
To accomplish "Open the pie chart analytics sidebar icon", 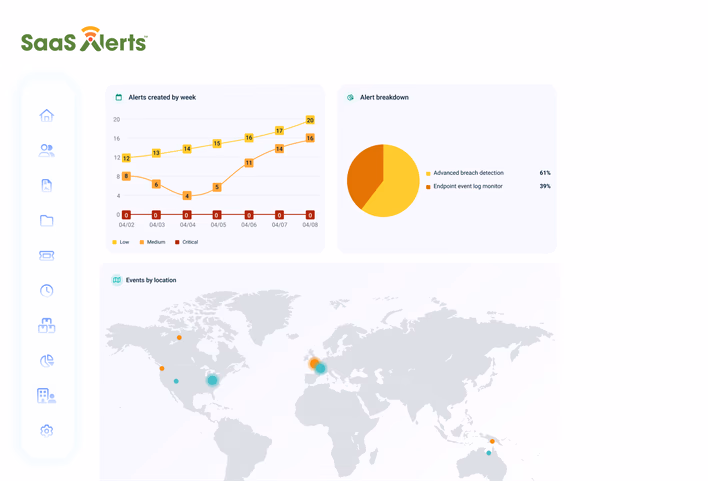I will (47, 360).
